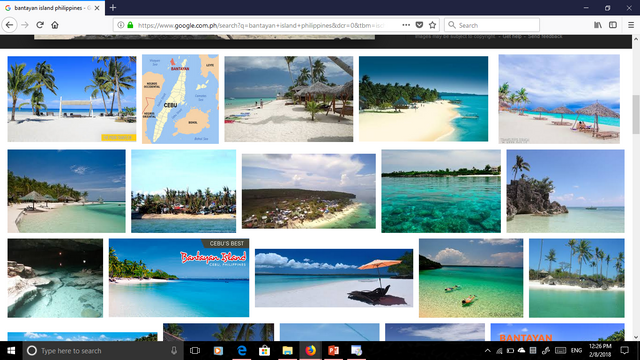Open palm trees and beach canopy image
Image resolution: width=640 pixels, height=360 pixels.
pos(72,99)
